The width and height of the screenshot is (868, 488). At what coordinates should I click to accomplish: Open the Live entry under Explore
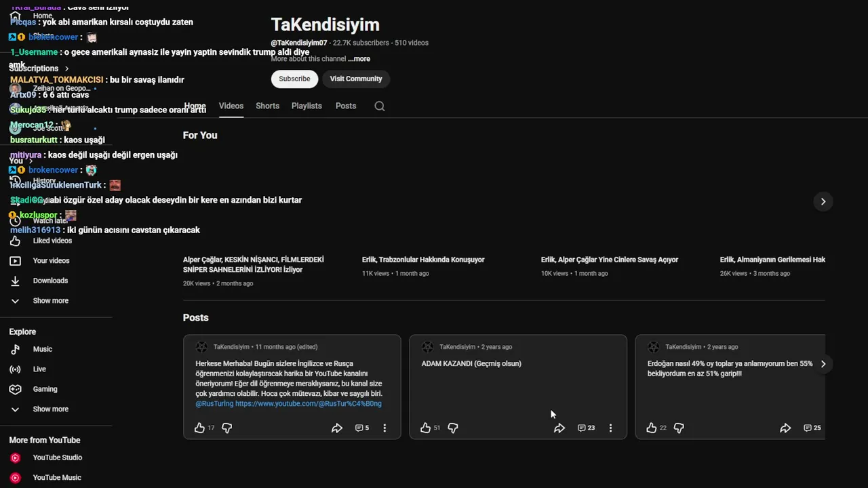coord(39,369)
